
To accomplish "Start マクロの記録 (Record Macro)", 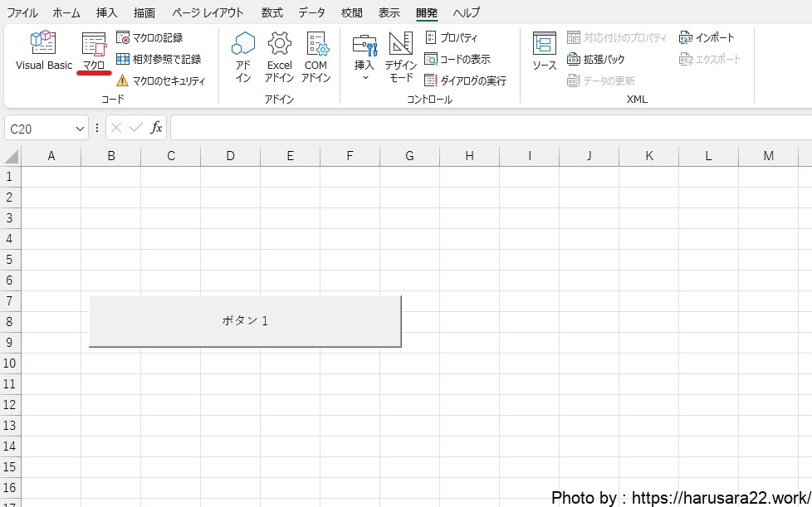I will coord(150,38).
